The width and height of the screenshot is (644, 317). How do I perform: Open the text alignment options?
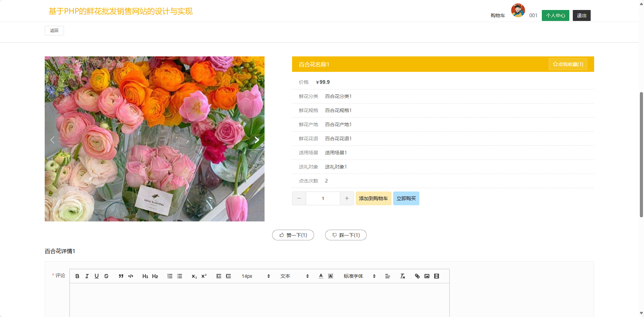tap(387, 276)
